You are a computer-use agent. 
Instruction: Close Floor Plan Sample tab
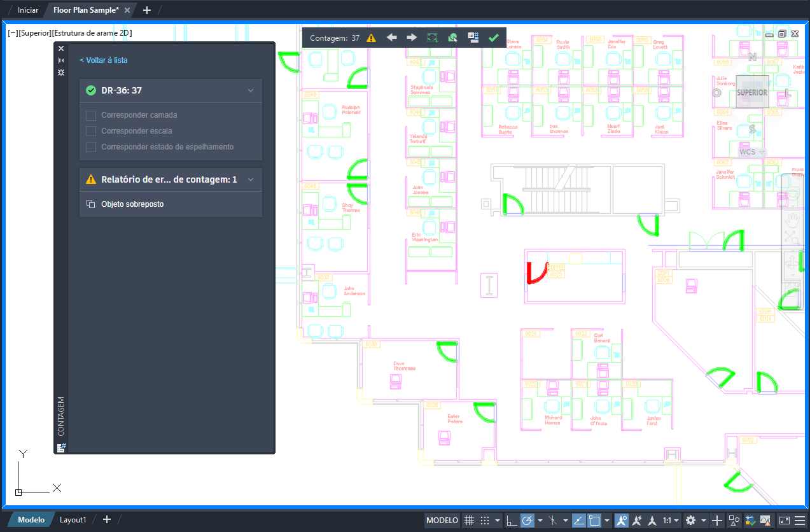coord(127,10)
